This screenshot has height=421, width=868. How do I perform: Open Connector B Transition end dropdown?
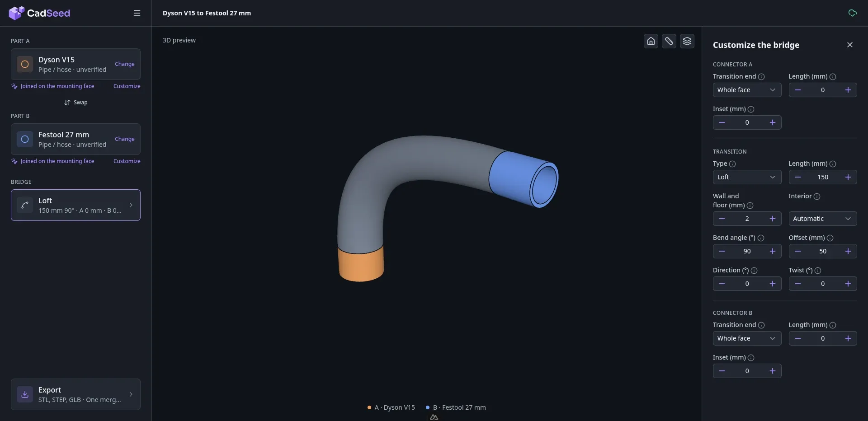coord(747,338)
